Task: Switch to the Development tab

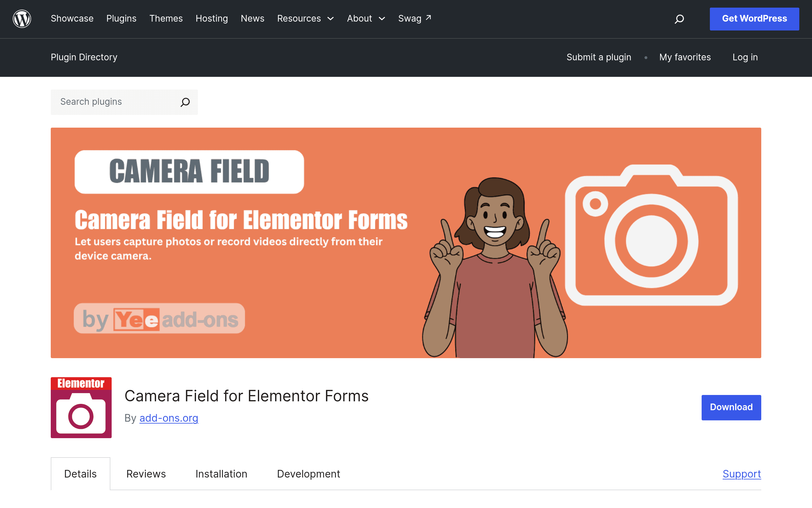Action: click(x=308, y=474)
